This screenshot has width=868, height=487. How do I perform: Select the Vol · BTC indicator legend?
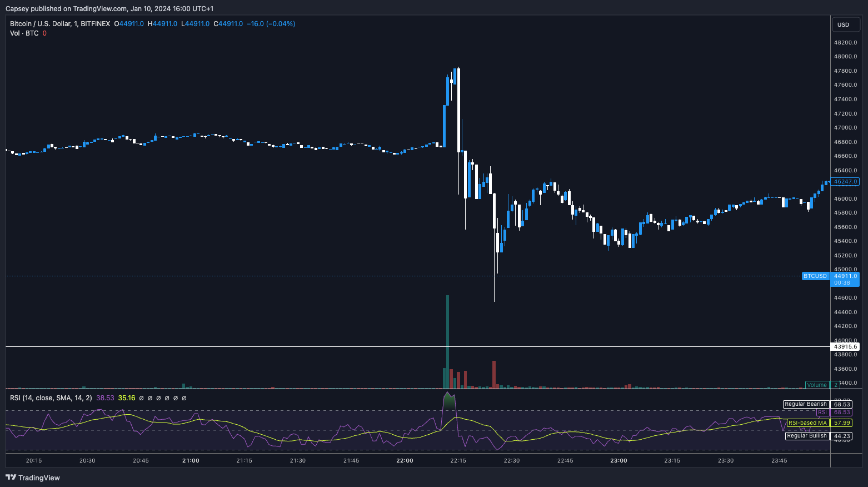(x=24, y=33)
